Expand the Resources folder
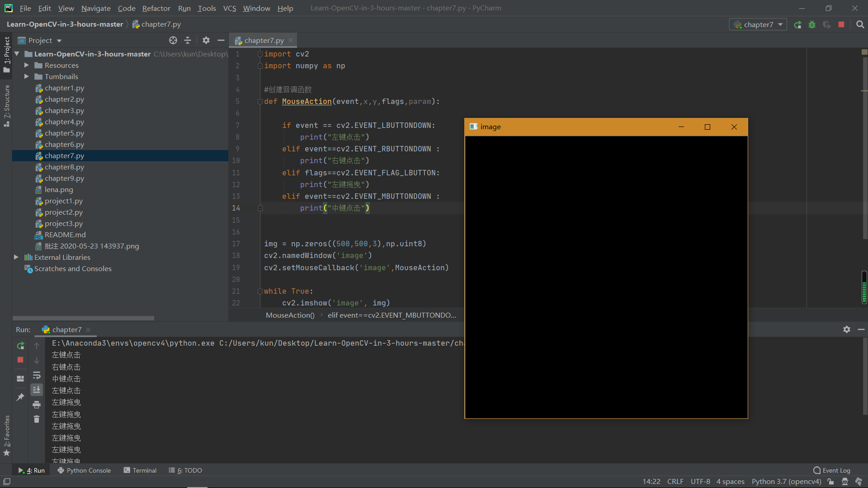The image size is (868, 488). point(27,65)
